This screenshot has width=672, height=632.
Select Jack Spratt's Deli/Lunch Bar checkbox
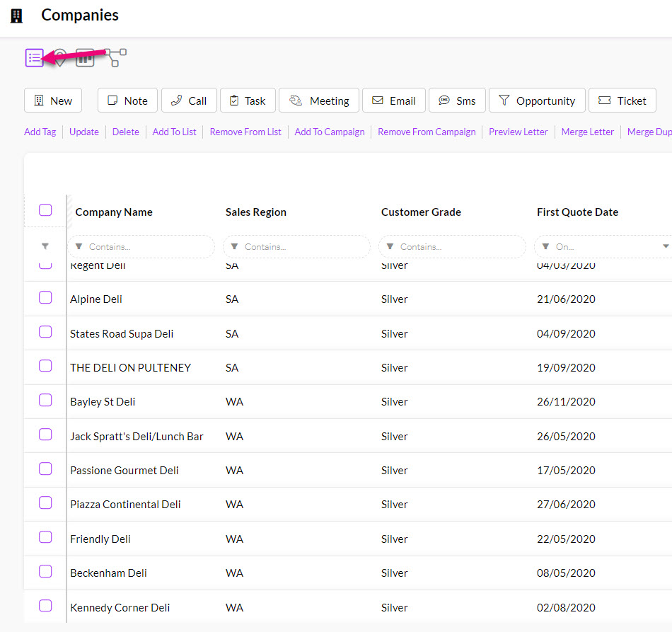tap(45, 435)
